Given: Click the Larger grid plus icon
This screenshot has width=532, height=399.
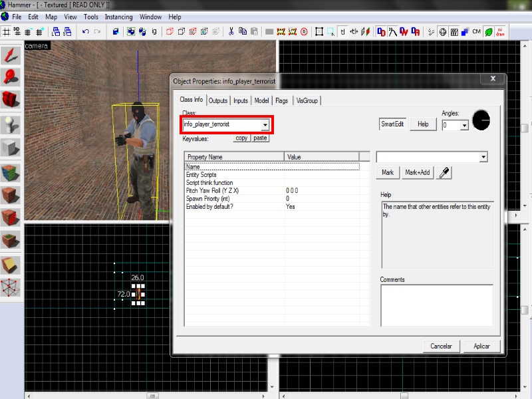Looking at the screenshot, I should point(40,32).
